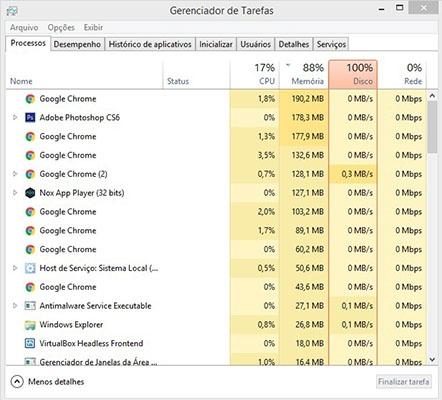Click Chrome icon in 89,1 MB row

pyautogui.click(x=30, y=230)
